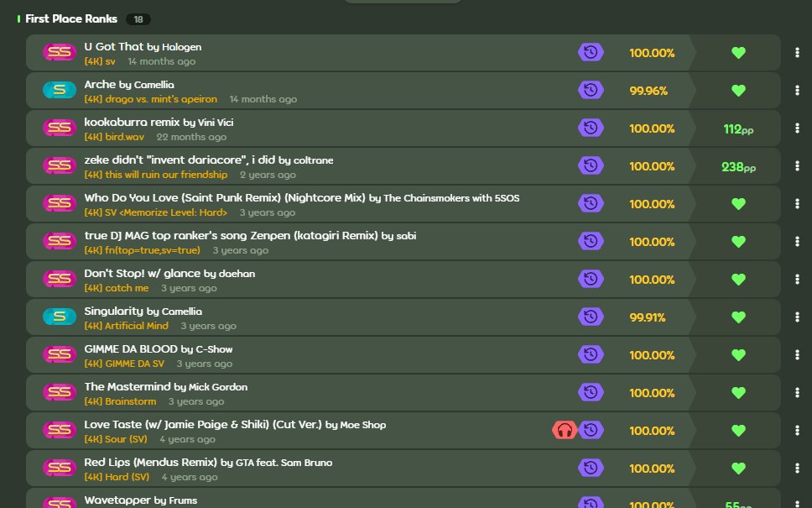Click 99.96% accuracy on Arche row
Screen dimensions: 812x508
coord(648,91)
